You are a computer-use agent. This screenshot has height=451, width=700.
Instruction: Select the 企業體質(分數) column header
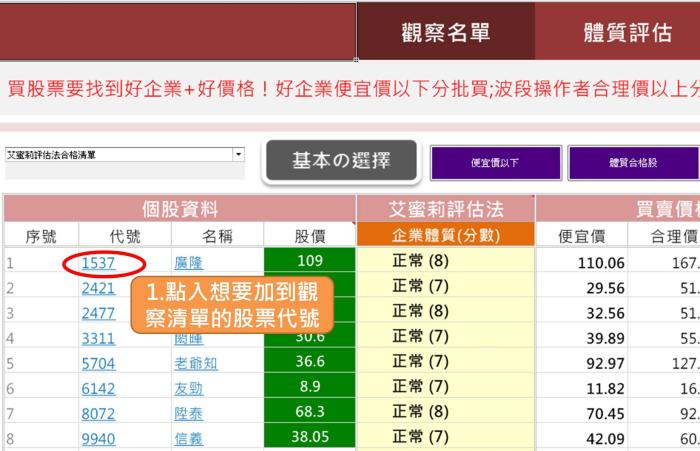(446, 234)
